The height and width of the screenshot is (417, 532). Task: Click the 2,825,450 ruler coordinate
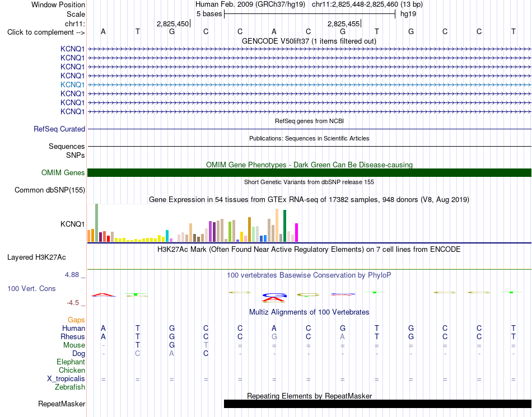(x=172, y=24)
